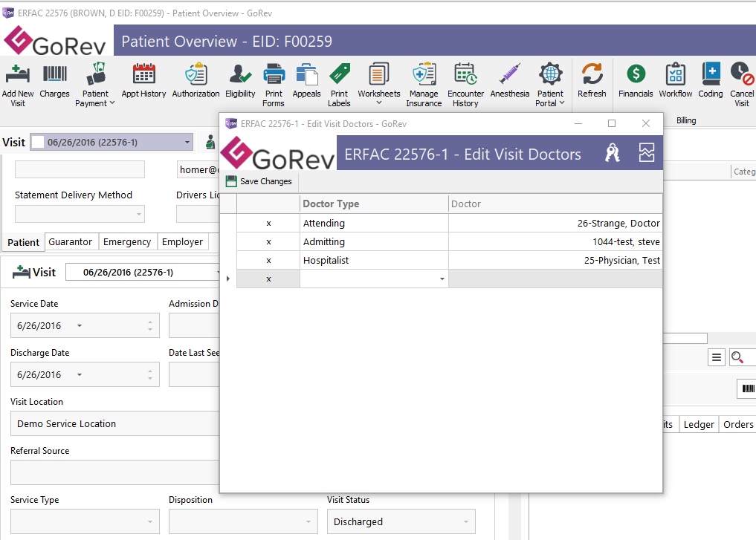The image size is (756, 540).
Task: Open the Patient Portal menu
Action: [x=550, y=85]
